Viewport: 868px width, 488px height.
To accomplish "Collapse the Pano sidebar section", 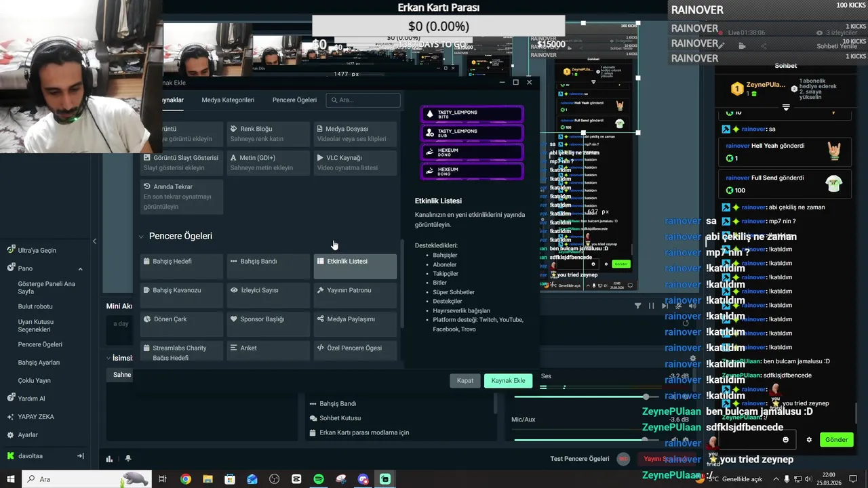I will 80,268.
